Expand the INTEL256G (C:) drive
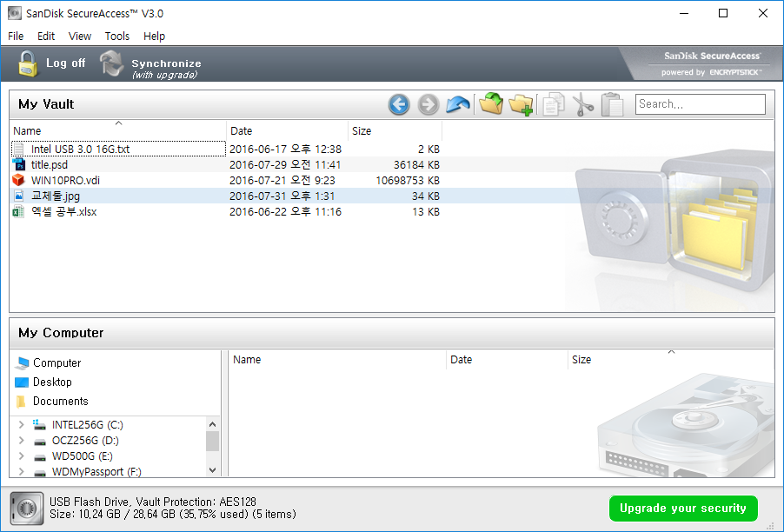Screen dimensions: 784x532 [21, 424]
